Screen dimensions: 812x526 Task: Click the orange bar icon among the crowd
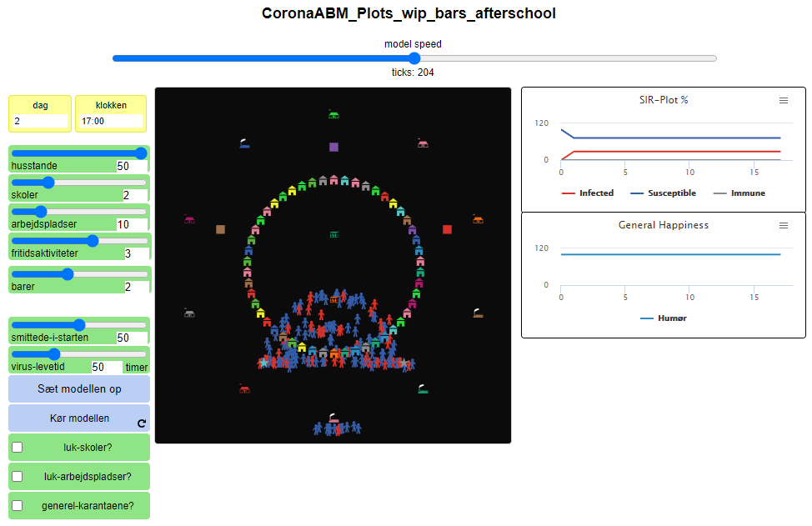(x=334, y=300)
